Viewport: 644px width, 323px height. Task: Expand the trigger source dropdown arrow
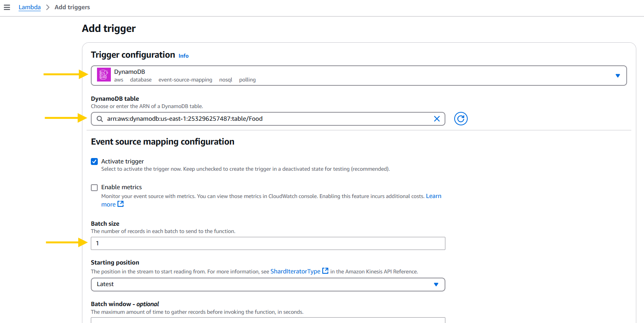tap(617, 76)
